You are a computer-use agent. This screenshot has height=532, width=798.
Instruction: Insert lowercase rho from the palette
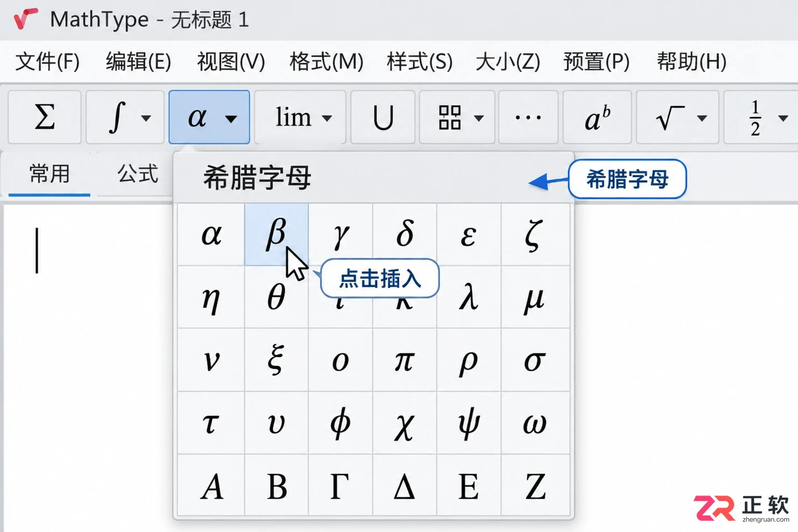point(469,360)
